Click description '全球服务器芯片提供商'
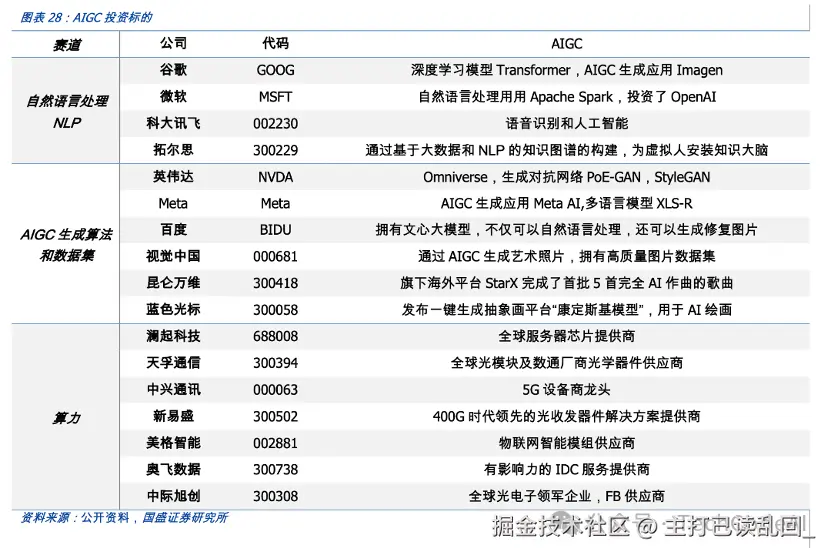 point(567,336)
